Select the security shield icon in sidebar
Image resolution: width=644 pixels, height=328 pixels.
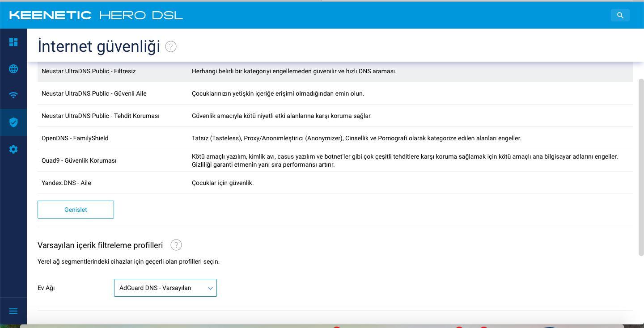pos(13,122)
